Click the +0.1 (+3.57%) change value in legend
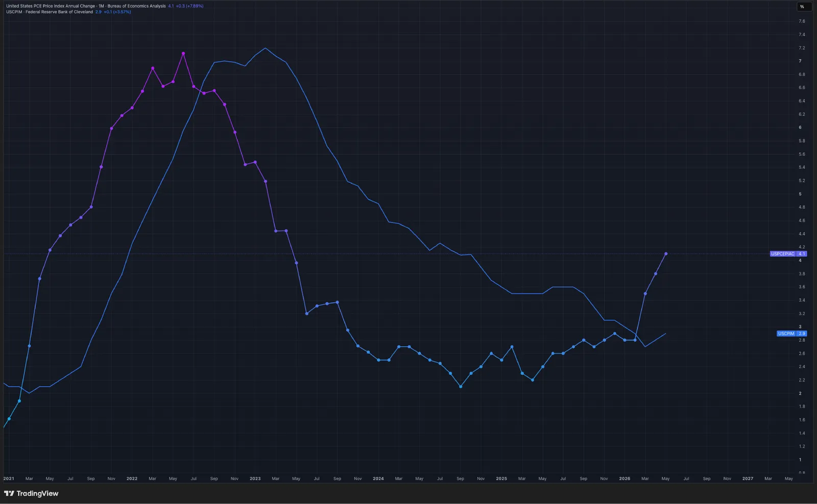 point(117,12)
